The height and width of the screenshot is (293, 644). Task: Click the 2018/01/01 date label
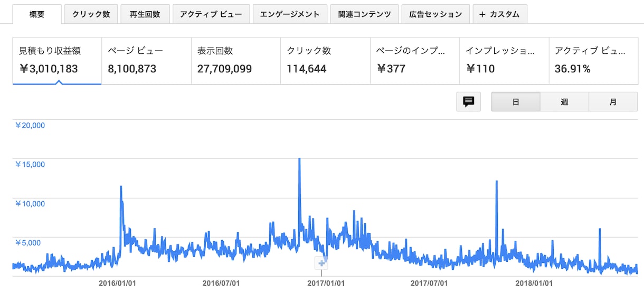tap(534, 283)
